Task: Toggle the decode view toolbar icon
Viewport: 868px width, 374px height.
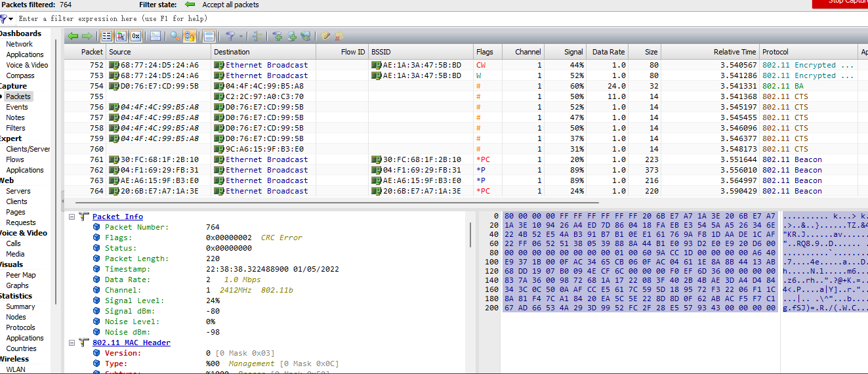Action: (x=121, y=36)
